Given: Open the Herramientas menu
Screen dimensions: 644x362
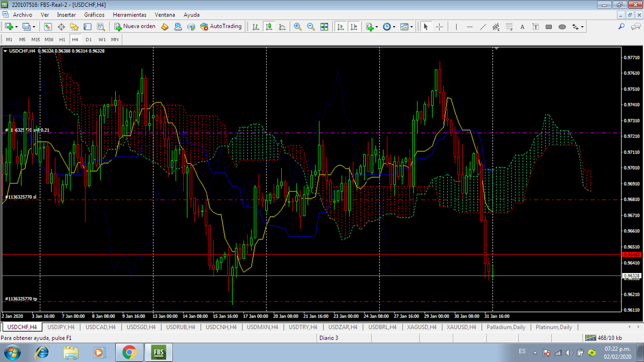Looking at the screenshot, I should (x=130, y=15).
